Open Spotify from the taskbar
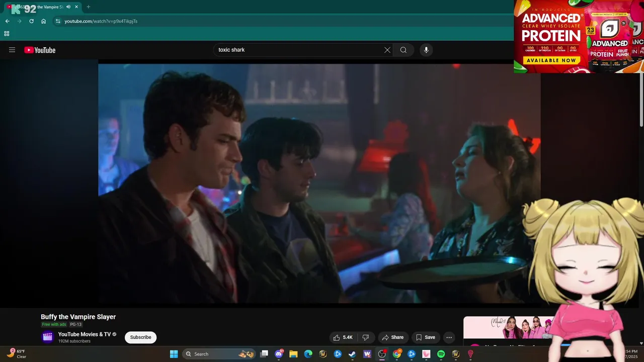The height and width of the screenshot is (362, 644). coord(441,354)
